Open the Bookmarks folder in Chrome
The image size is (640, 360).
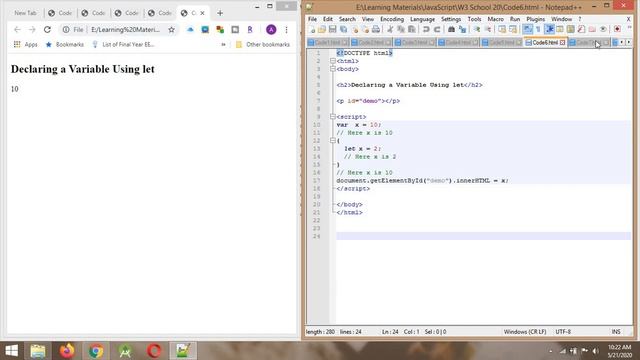(x=64, y=44)
